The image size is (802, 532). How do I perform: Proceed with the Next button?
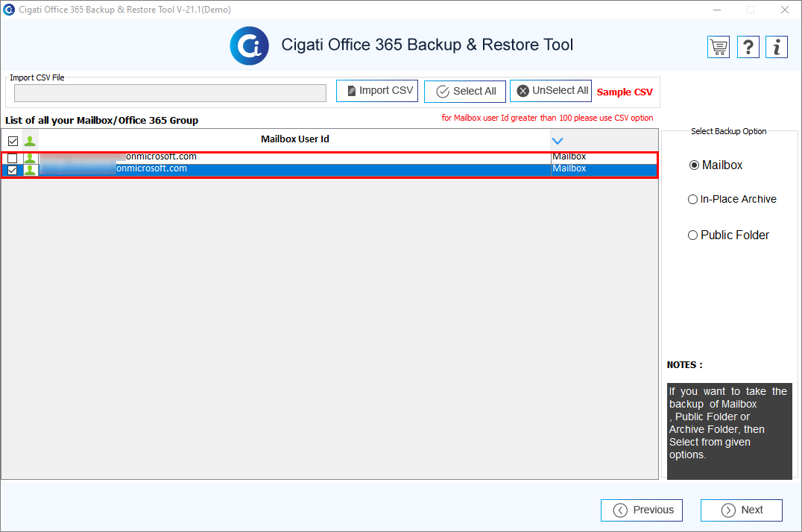click(x=741, y=510)
